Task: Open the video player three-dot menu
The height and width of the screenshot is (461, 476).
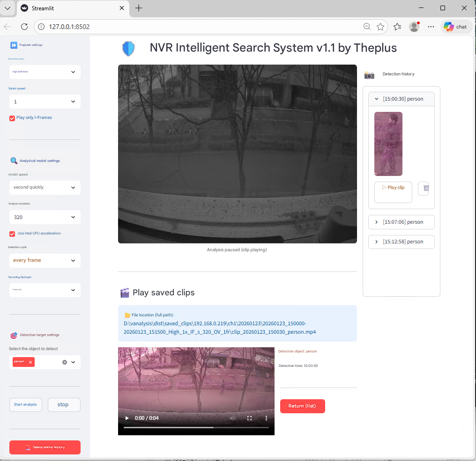Action: pos(266,418)
